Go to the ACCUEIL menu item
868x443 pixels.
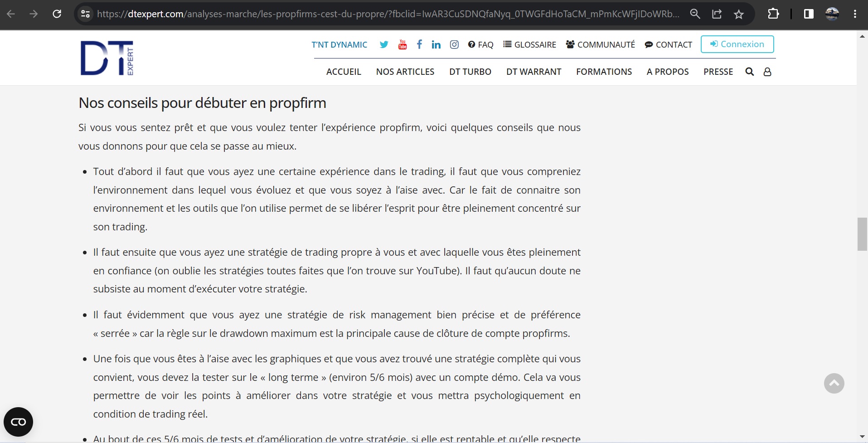(344, 72)
